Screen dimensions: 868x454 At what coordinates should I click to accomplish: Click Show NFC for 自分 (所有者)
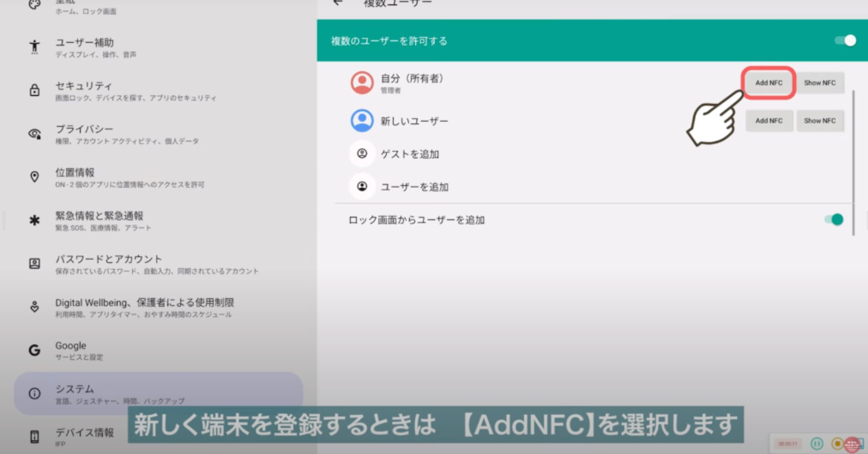click(819, 83)
